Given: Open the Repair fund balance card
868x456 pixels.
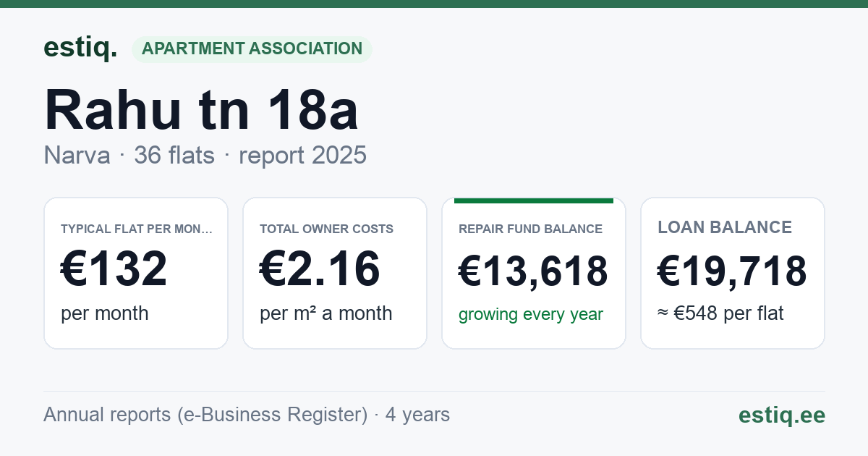Looking at the screenshot, I should click(534, 273).
